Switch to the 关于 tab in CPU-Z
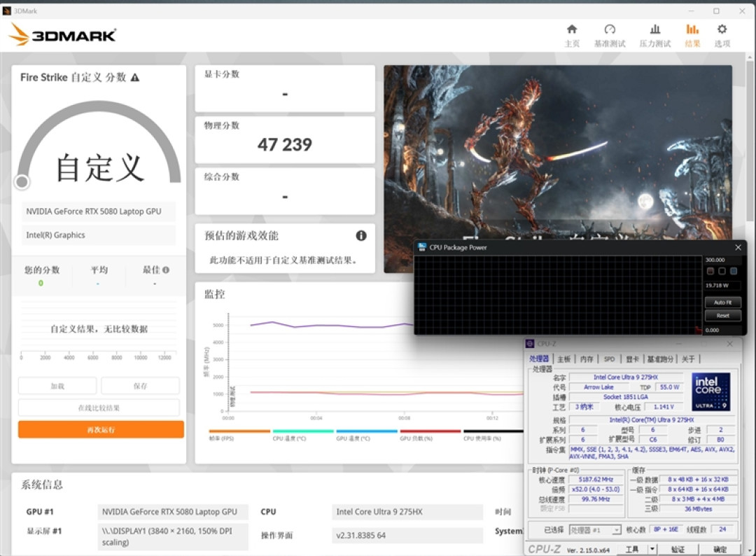 point(688,359)
